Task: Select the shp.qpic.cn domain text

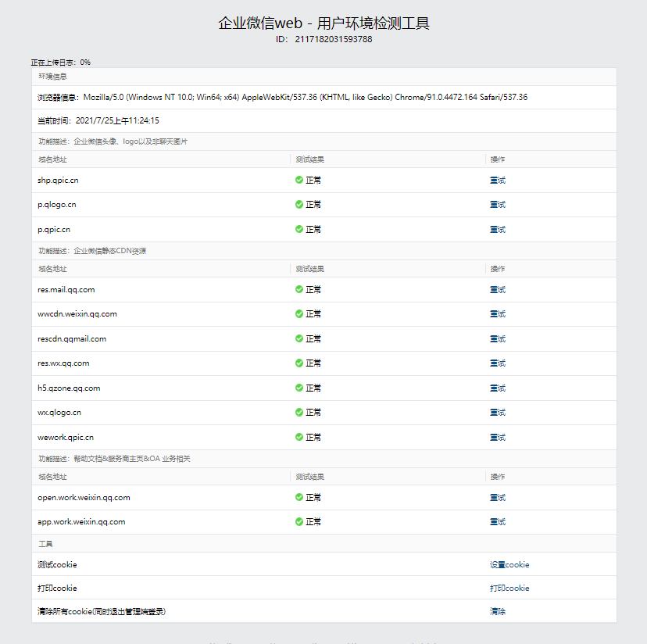Action: click(x=58, y=181)
